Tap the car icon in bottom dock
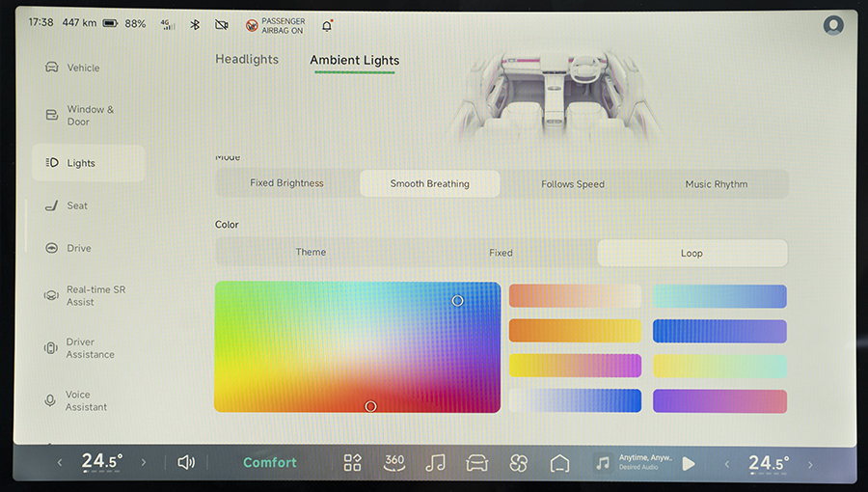This screenshot has height=492, width=868. click(476, 463)
